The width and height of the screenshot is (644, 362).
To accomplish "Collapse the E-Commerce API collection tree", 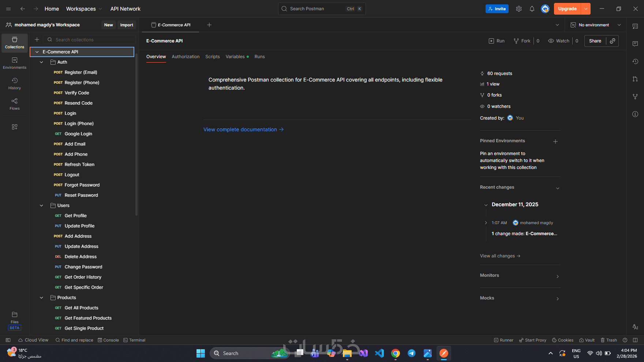I will [37, 52].
